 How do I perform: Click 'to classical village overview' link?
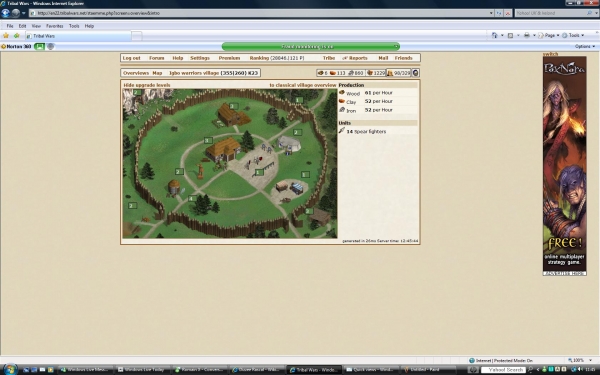pyautogui.click(x=303, y=85)
